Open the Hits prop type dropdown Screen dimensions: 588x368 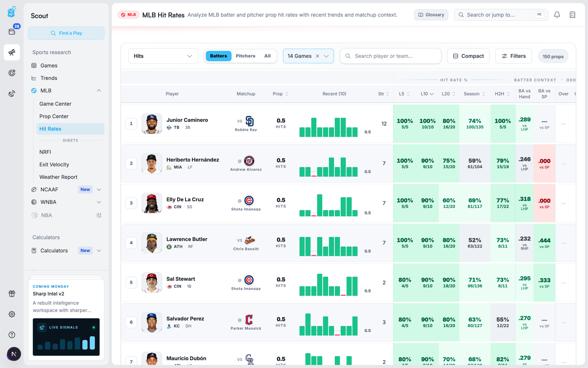[163, 56]
